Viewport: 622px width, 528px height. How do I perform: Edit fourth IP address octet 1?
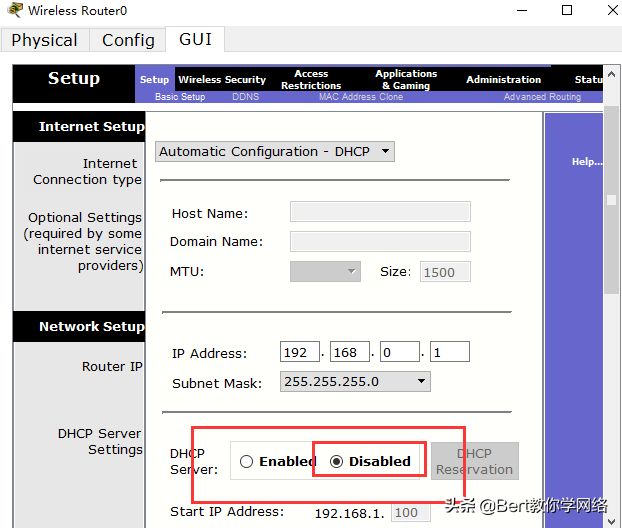(450, 351)
